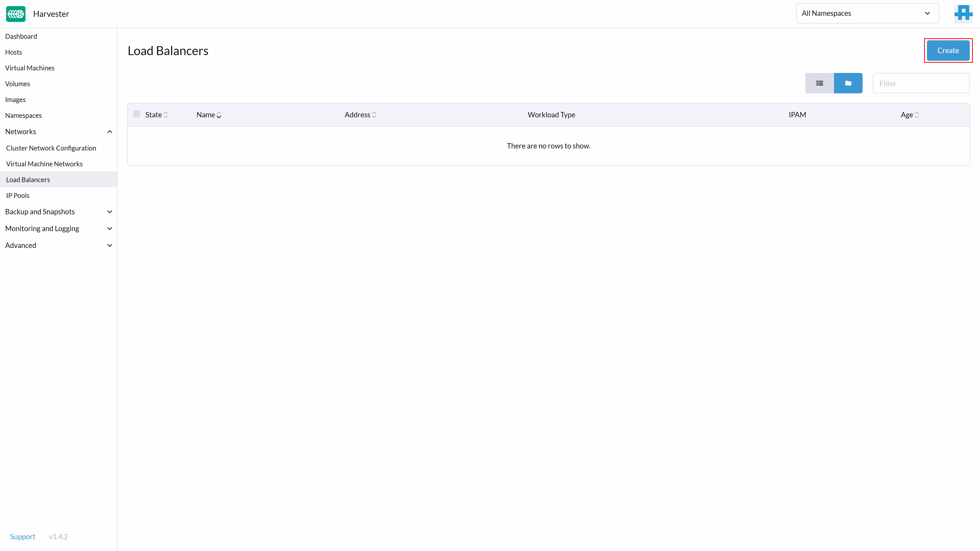
Task: Click the Harvester logo icon
Action: [x=16, y=14]
